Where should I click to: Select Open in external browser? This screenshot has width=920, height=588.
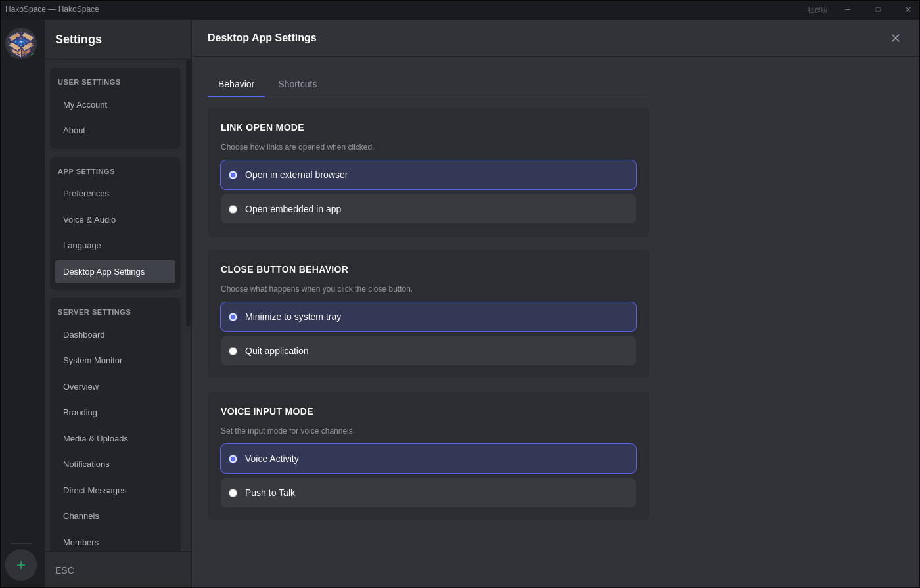(428, 175)
